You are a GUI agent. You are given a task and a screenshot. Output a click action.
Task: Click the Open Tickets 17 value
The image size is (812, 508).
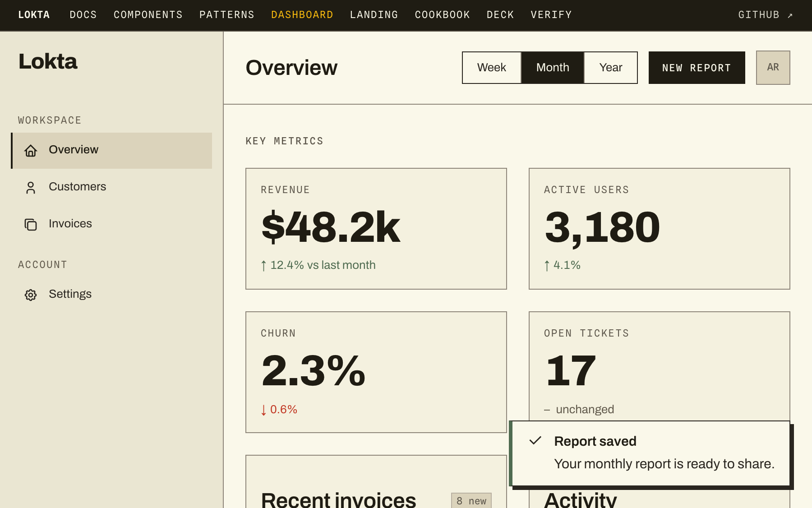571,370
